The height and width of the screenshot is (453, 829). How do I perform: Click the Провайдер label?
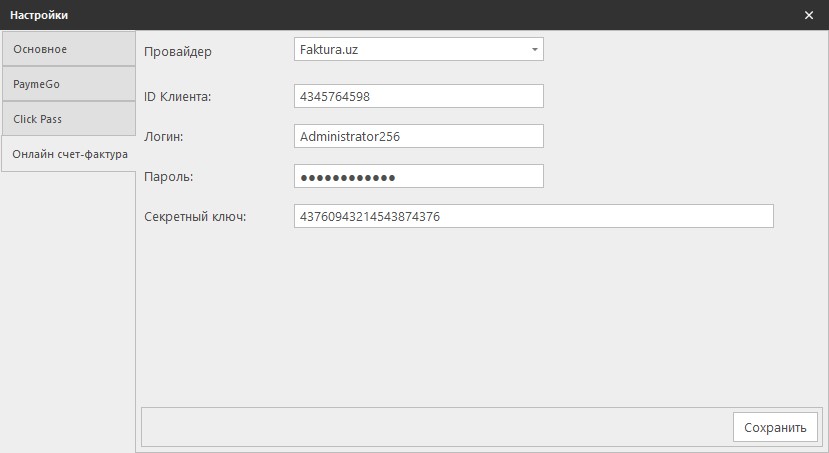click(x=178, y=51)
